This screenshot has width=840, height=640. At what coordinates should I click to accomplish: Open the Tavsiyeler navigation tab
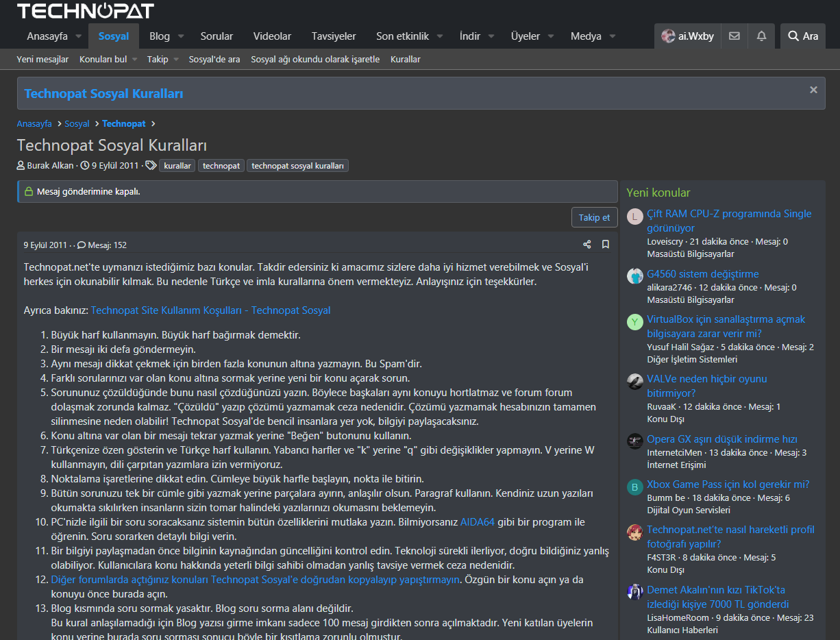pos(334,36)
